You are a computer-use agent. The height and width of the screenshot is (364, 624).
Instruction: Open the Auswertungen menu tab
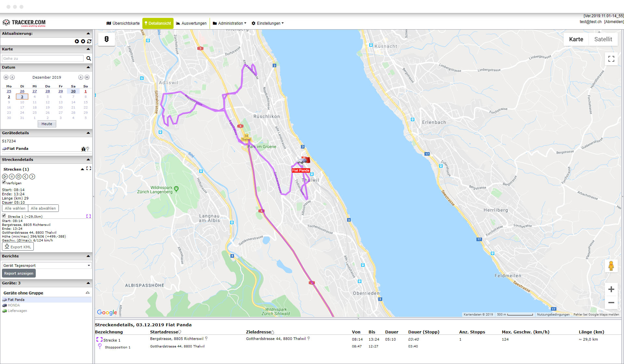pos(192,23)
